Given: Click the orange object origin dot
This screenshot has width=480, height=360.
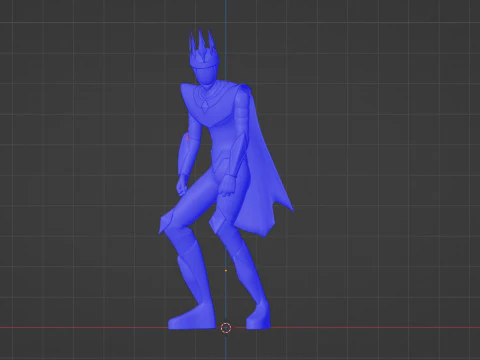Looking at the screenshot, I should (226, 271).
